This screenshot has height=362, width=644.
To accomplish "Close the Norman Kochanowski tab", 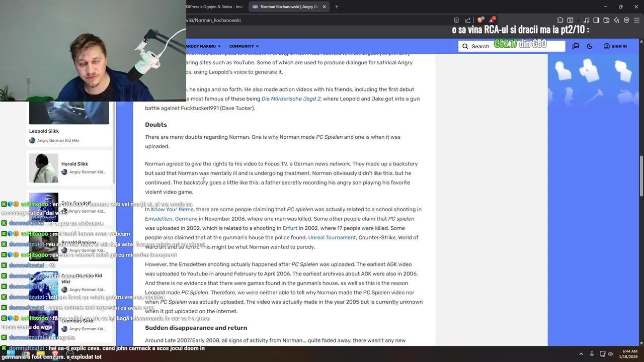I will (x=325, y=7).
